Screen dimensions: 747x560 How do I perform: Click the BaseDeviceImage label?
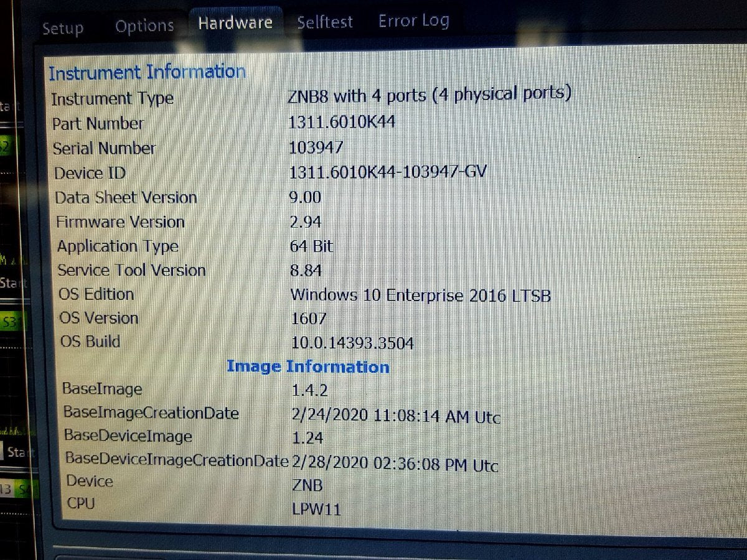pos(128,436)
